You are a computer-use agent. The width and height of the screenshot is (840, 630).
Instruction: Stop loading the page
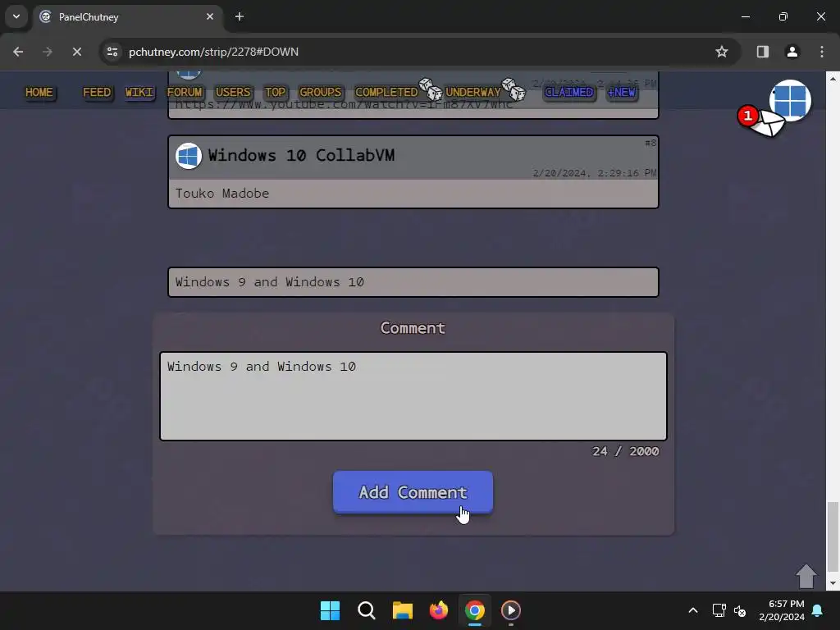point(76,52)
